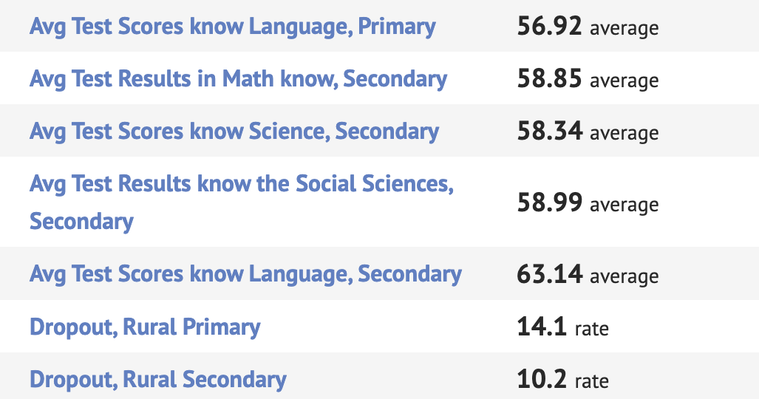Open Avg Test Scores know Science, Secondary link

[x=234, y=131]
